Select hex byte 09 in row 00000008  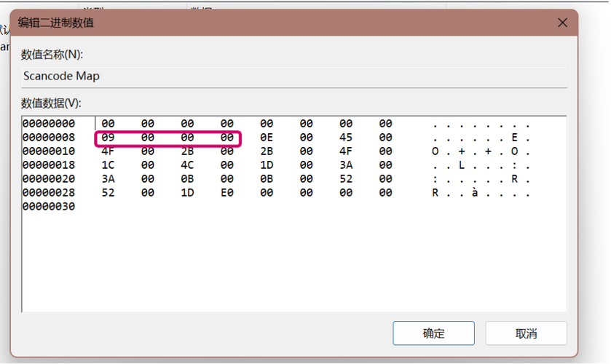(108, 138)
